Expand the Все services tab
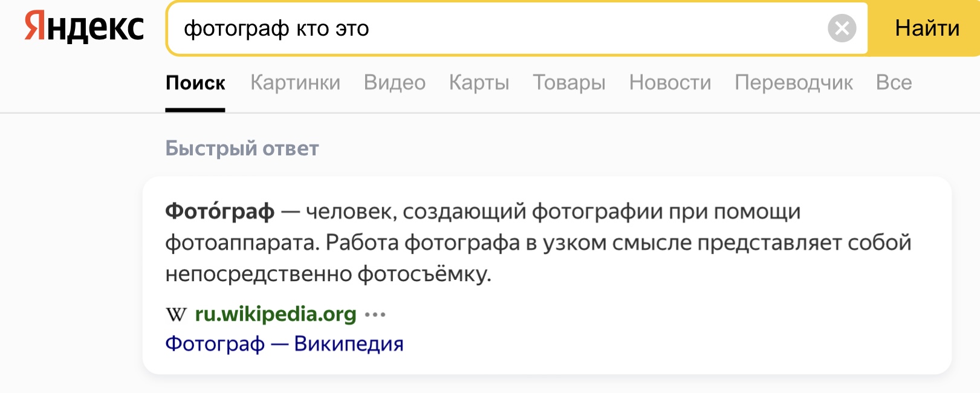The height and width of the screenshot is (393, 980). 894,83
